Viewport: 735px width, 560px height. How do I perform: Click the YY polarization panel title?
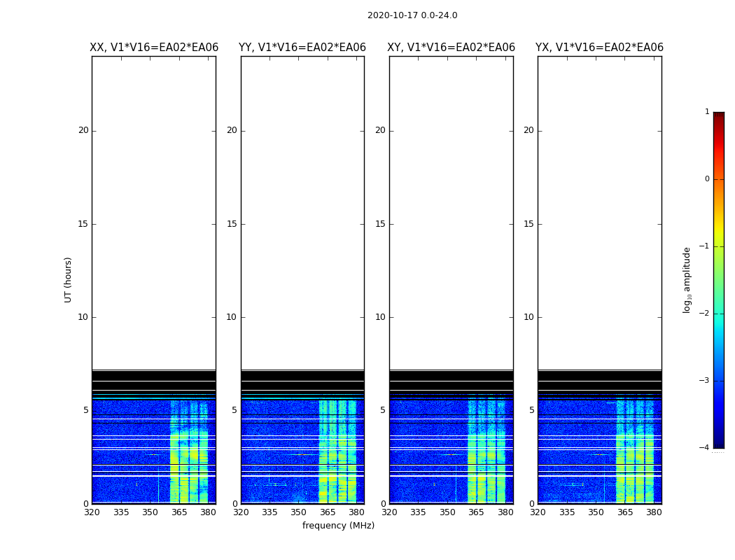pyautogui.click(x=302, y=48)
